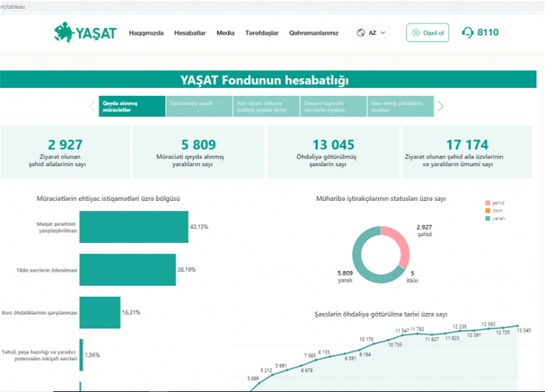Open the Tərəfdaşlar page
Screen dimensions: 545x392
tap(262, 33)
